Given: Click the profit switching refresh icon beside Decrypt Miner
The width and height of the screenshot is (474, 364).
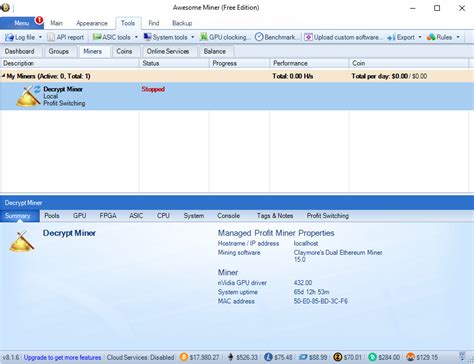Looking at the screenshot, I should (x=37, y=89).
